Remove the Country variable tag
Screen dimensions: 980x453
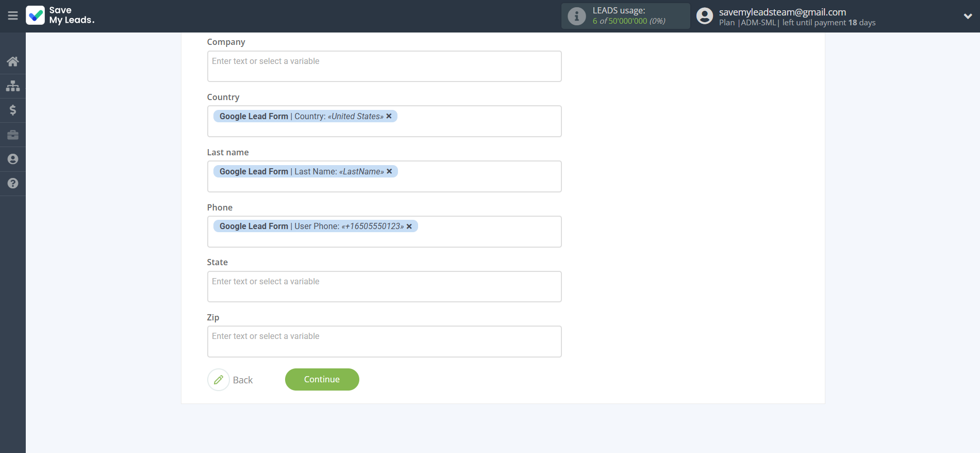(389, 116)
